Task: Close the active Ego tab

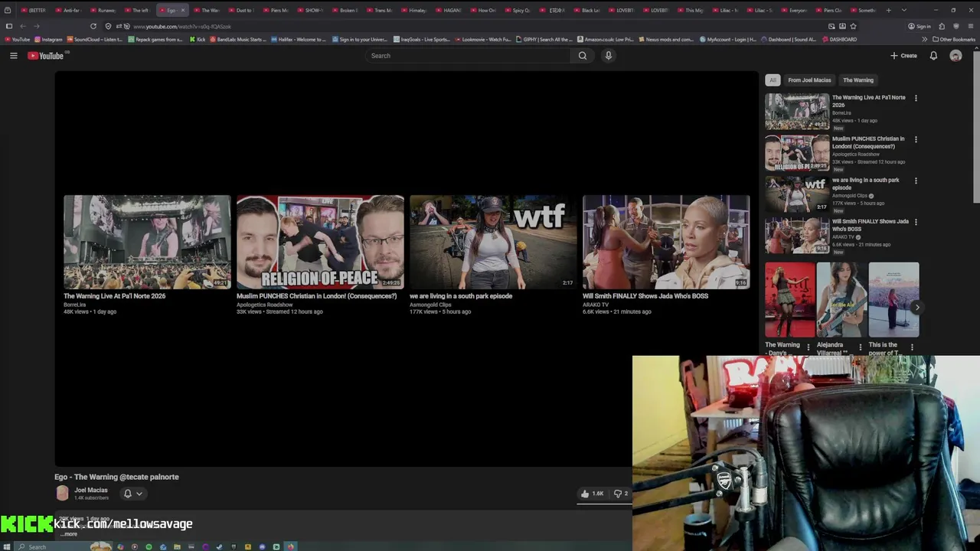Action: (182, 10)
